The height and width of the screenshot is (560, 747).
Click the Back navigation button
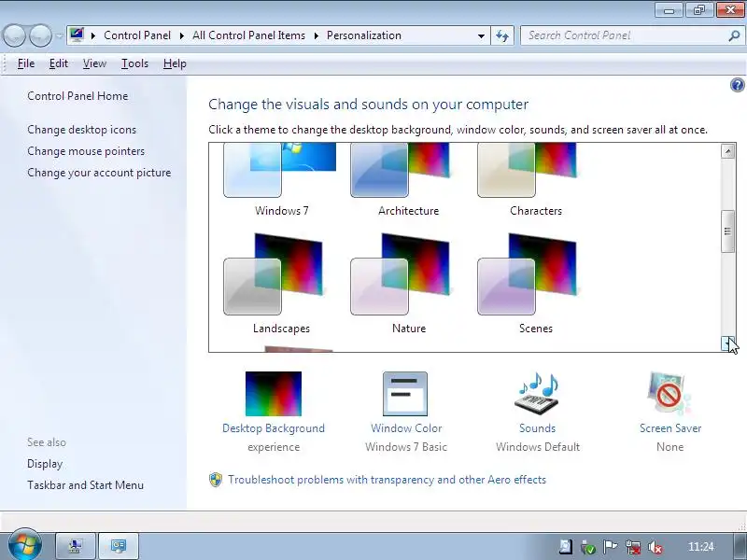point(14,35)
